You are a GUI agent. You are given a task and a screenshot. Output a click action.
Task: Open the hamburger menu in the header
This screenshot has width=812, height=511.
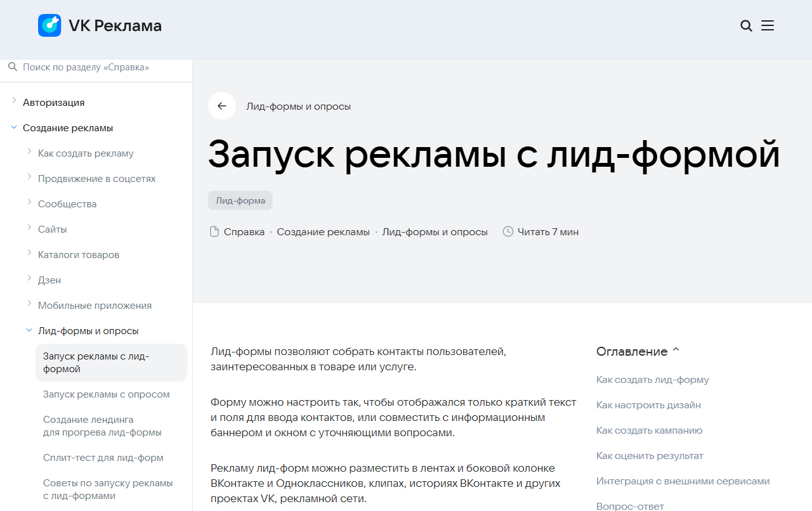(x=768, y=26)
